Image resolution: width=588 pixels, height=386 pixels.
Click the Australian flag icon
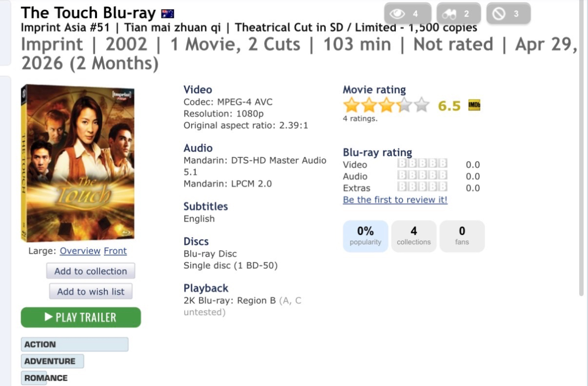(x=168, y=14)
